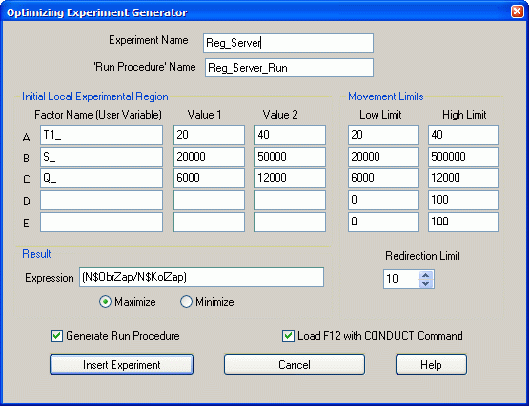The width and height of the screenshot is (529, 406).
Task: Select Factor B name field S_
Action: point(102,157)
